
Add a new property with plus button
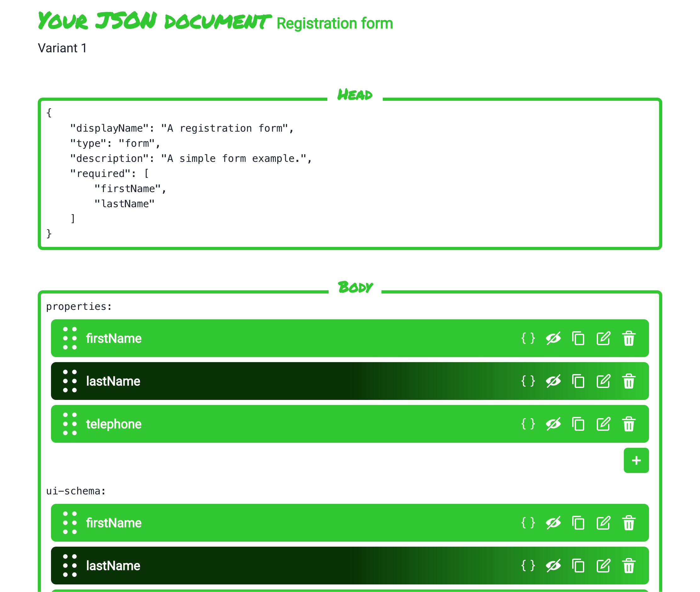point(636,460)
